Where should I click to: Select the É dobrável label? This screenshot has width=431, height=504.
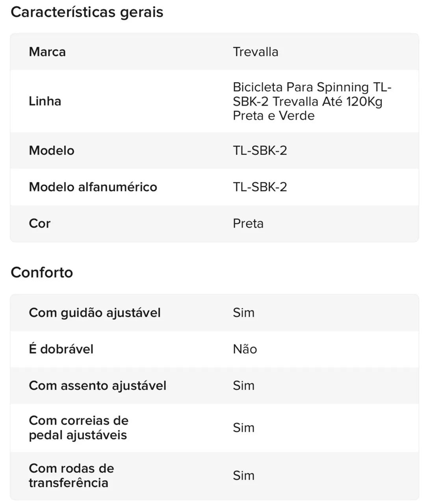pyautogui.click(x=61, y=349)
